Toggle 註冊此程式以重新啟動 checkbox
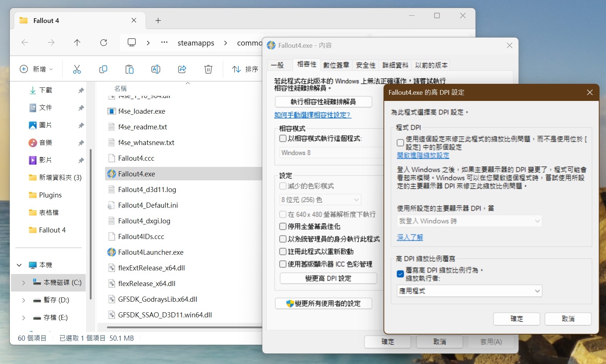The height and width of the screenshot is (364, 606). point(283,251)
